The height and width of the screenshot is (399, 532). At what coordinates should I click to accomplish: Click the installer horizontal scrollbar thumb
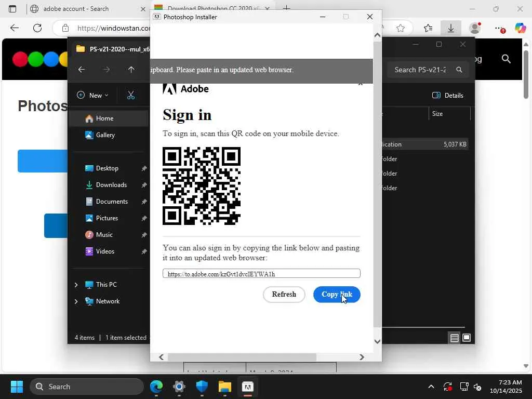(x=242, y=357)
